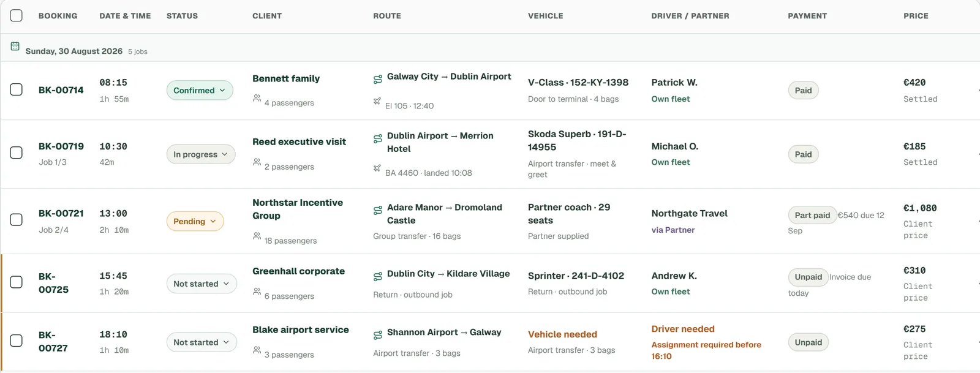980x373 pixels.
Task: Select booking BK-00727 checkbox
Action: pos(17,341)
